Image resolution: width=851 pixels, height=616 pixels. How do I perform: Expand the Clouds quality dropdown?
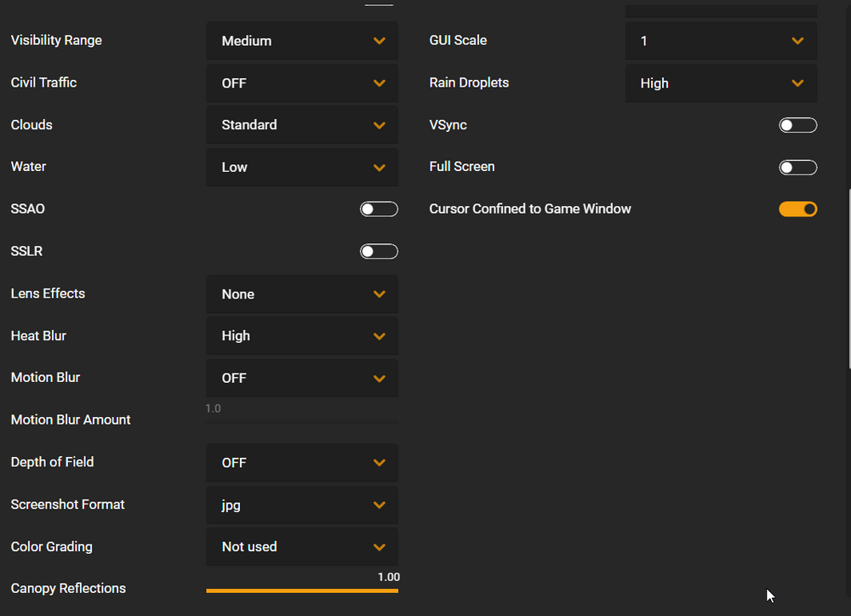click(x=301, y=124)
